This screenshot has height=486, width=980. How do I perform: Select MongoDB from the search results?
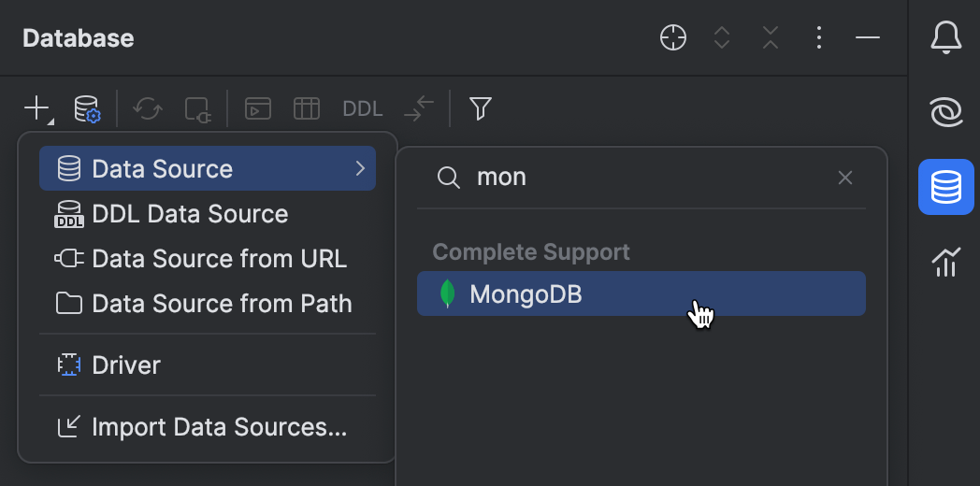(x=641, y=293)
